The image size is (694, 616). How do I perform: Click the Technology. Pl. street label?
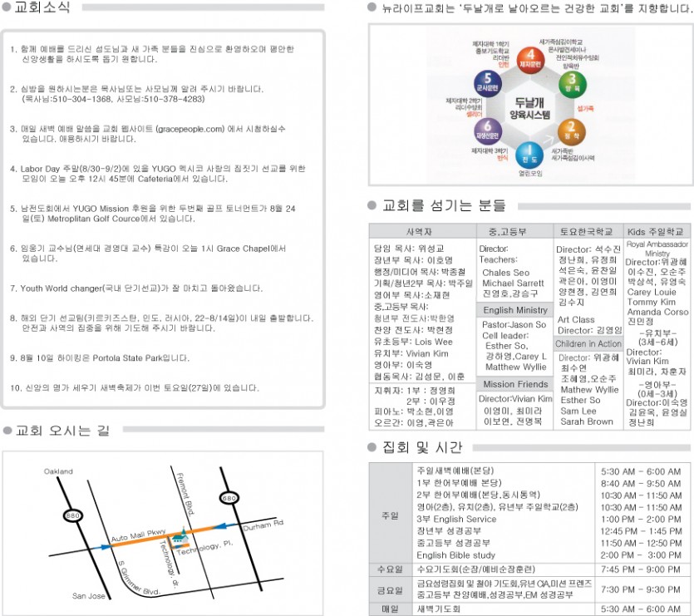(204, 547)
